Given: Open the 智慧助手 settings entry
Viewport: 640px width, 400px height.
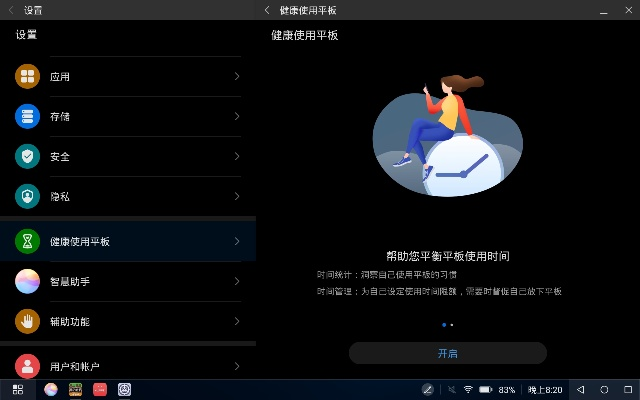Looking at the screenshot, I should click(128, 281).
